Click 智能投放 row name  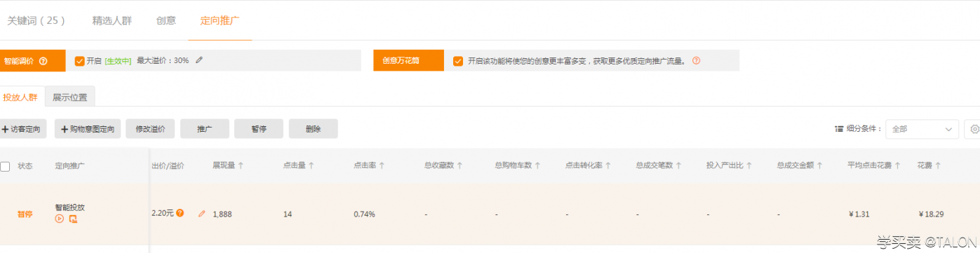pyautogui.click(x=70, y=207)
